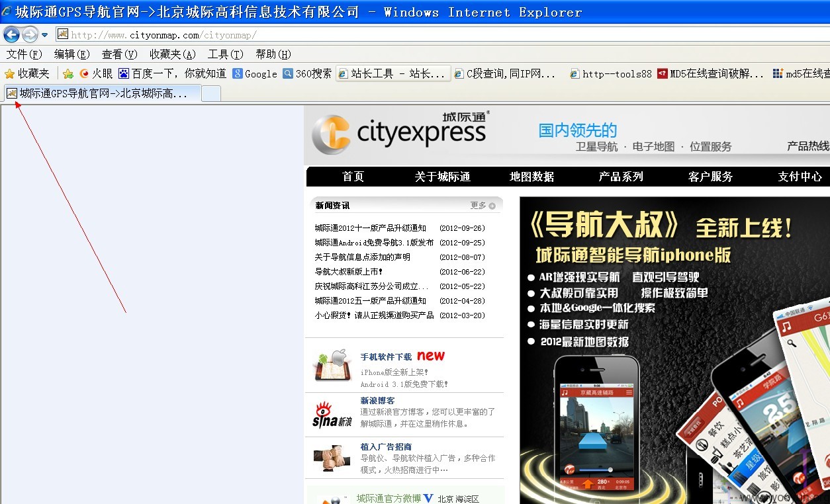Click the new tab button
Viewport: 830px width, 504px height.
tap(211, 94)
